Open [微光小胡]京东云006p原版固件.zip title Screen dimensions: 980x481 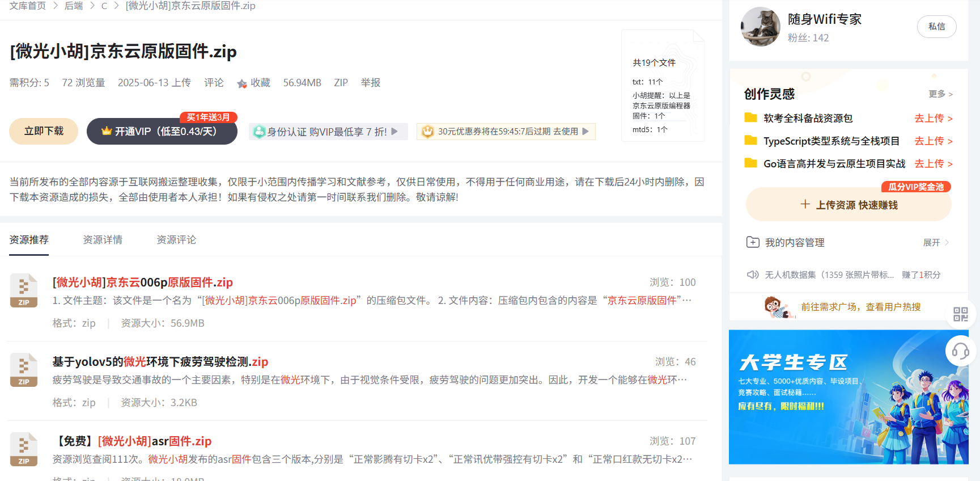pos(143,282)
